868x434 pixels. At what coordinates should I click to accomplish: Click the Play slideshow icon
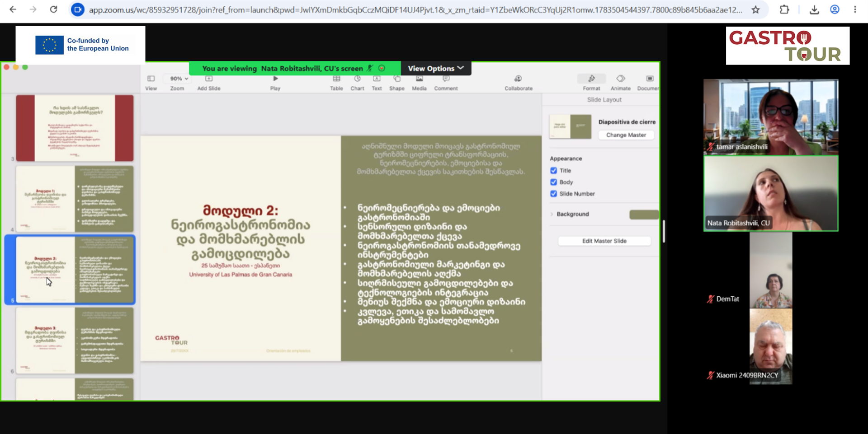point(275,79)
